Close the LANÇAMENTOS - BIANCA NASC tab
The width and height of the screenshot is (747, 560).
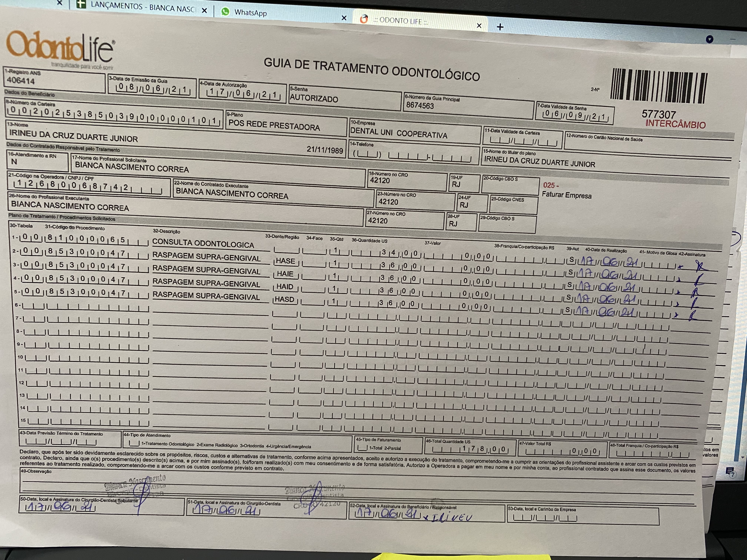[204, 11]
